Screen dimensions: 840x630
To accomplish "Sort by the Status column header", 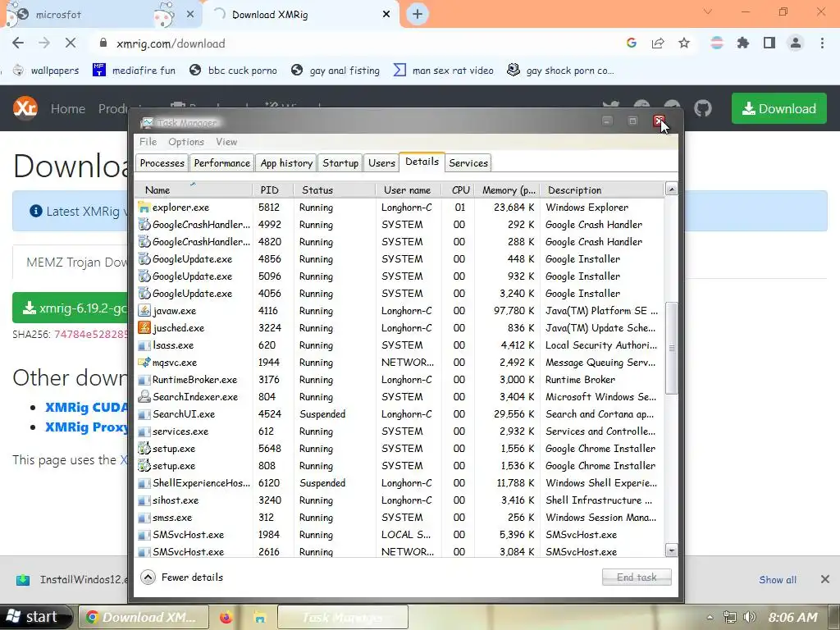I will tap(335, 190).
